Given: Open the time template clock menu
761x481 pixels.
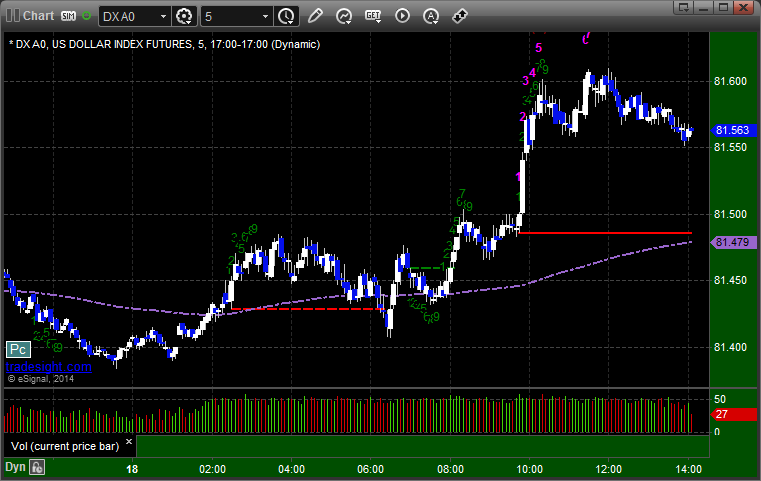Looking at the screenshot, I should (x=286, y=17).
